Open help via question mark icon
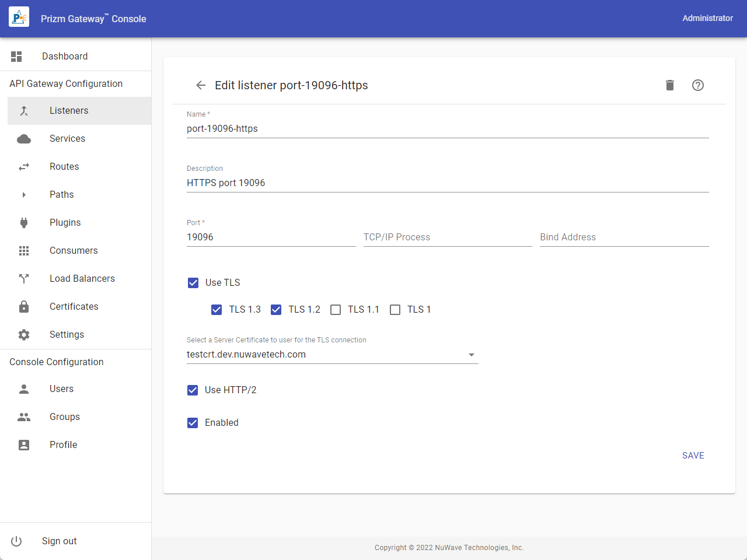The width and height of the screenshot is (747, 560). 697,85
